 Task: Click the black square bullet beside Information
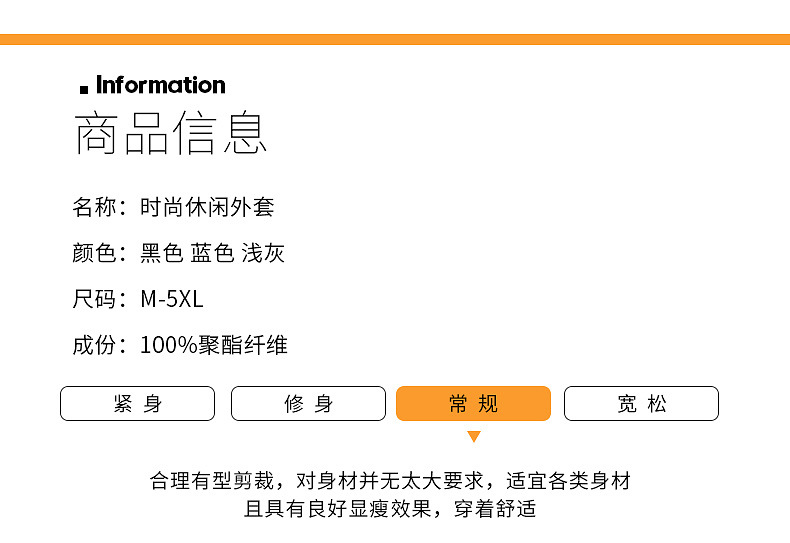[84, 90]
